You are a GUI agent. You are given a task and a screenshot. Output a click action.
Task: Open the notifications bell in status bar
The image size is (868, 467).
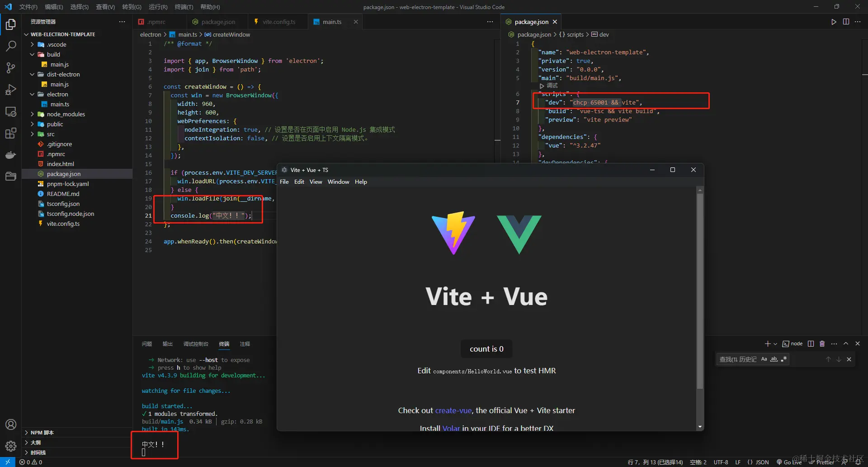(858, 462)
